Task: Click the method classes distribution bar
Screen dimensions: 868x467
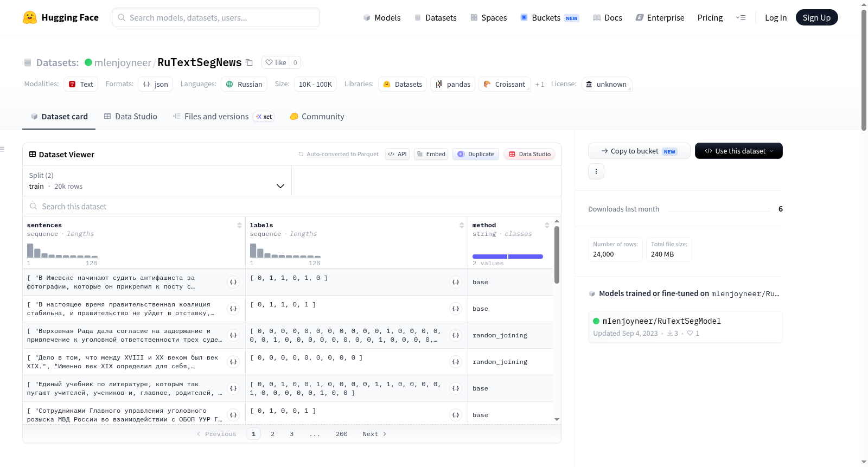Action: point(508,257)
